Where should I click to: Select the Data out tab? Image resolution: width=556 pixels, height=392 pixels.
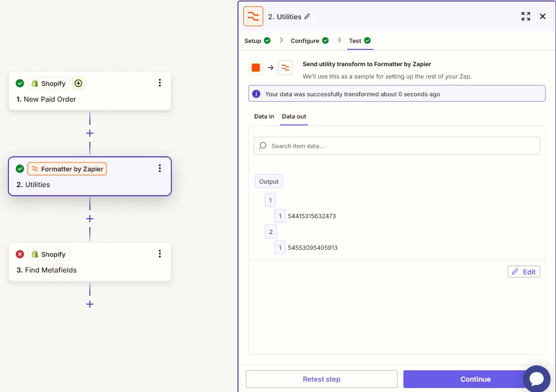(x=294, y=116)
